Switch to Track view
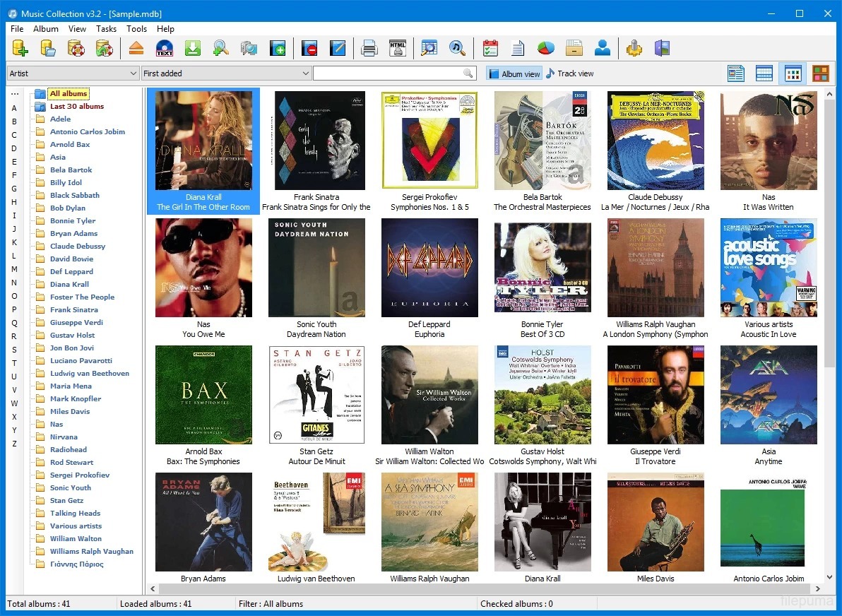 click(x=569, y=73)
